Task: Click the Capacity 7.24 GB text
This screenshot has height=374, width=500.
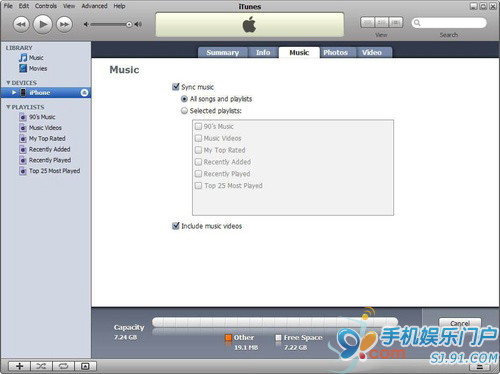Action: point(129,332)
